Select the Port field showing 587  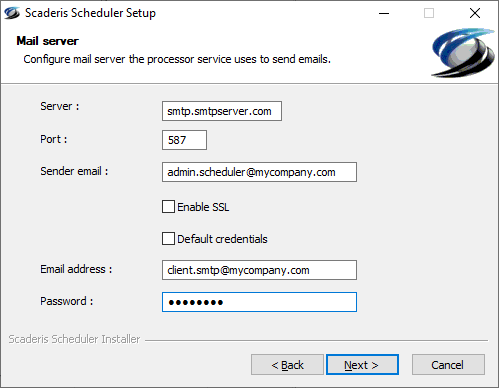click(x=184, y=140)
